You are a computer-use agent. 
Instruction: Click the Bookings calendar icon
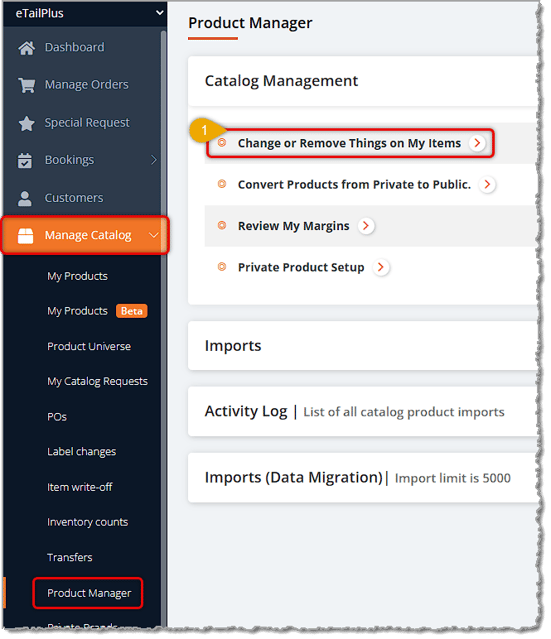[x=25, y=160]
